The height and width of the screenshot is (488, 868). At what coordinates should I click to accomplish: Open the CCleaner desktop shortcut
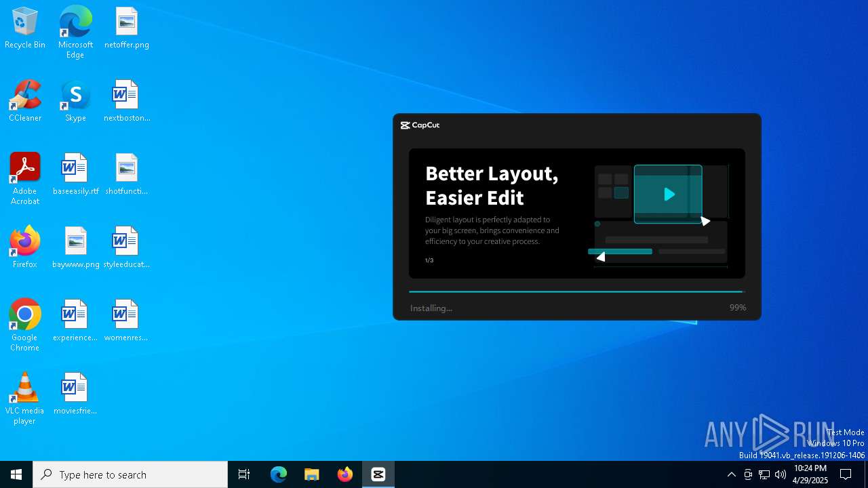25,102
